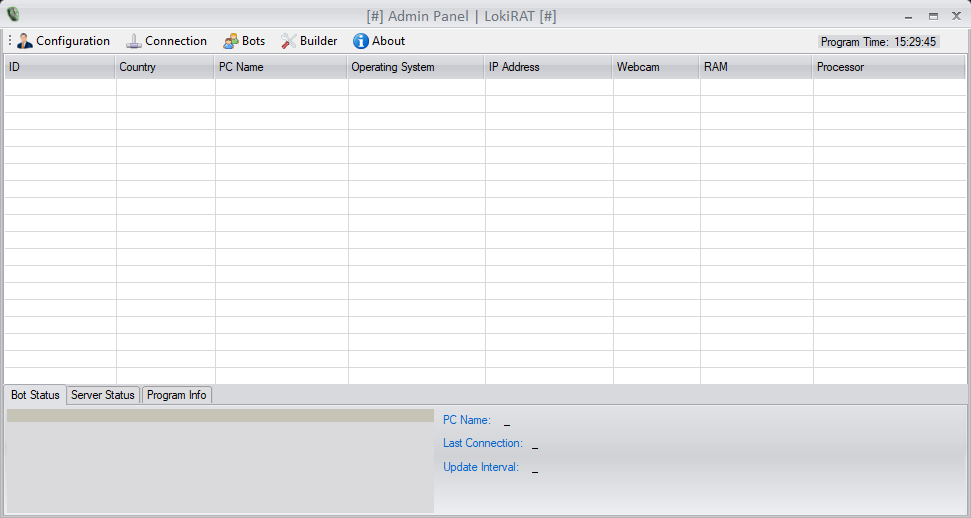This screenshot has height=518, width=971.
Task: Minimize the Admin Panel window
Action: tap(908, 17)
